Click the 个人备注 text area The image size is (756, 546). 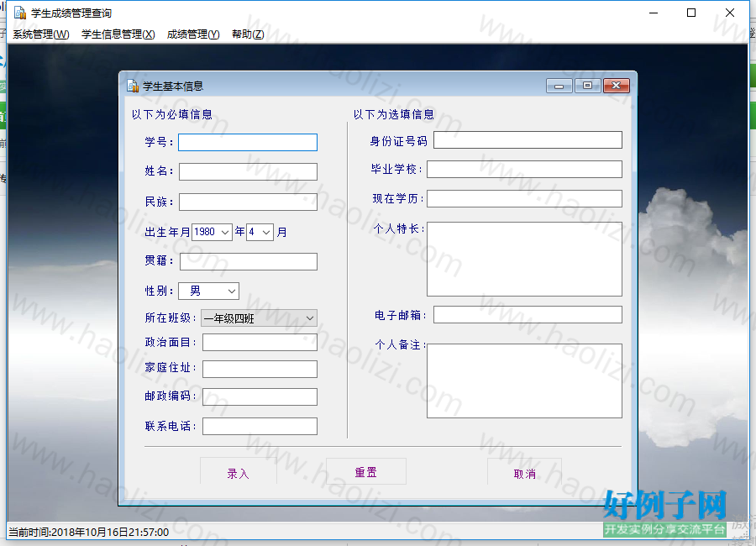point(524,381)
